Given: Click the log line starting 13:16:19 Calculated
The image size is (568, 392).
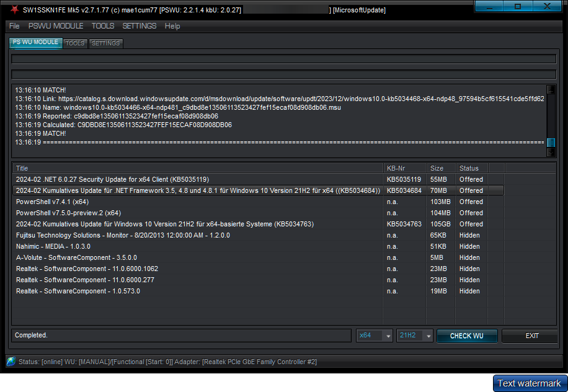Looking at the screenshot, I should tap(123, 125).
